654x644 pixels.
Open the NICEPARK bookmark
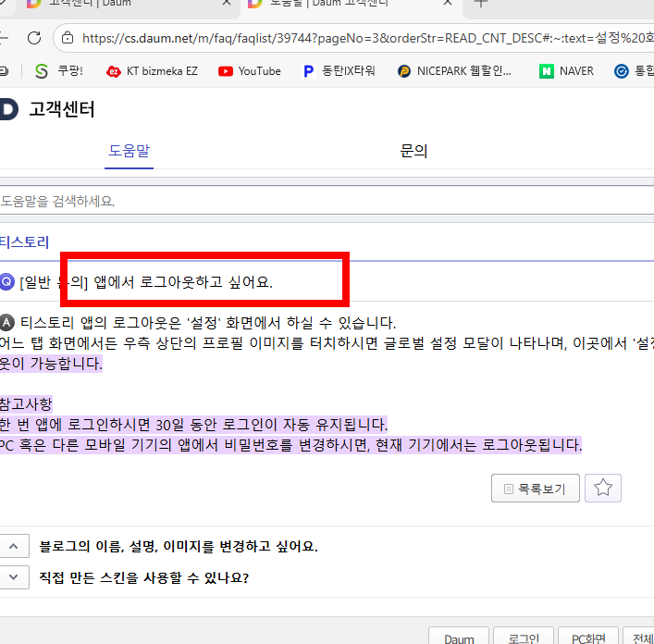454,71
